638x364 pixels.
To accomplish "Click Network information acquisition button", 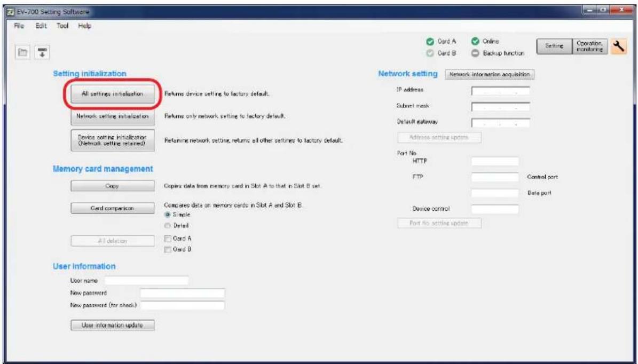I will pyautogui.click(x=490, y=74).
